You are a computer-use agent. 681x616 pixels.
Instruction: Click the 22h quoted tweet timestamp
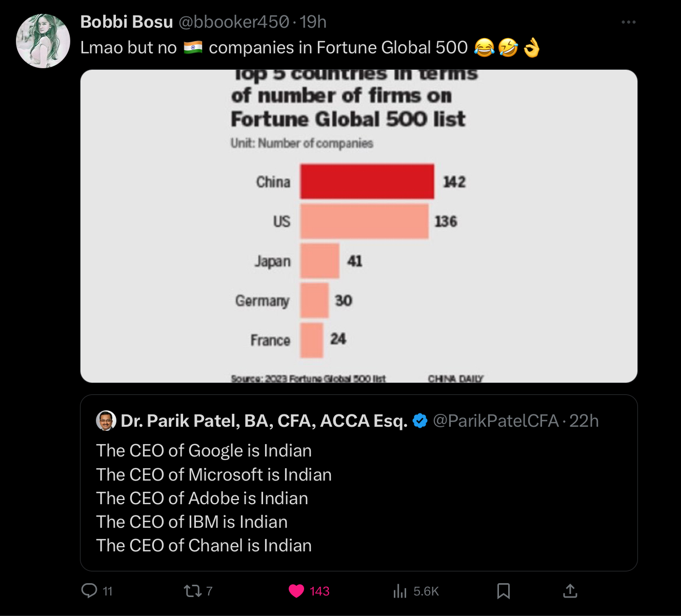[x=584, y=421]
